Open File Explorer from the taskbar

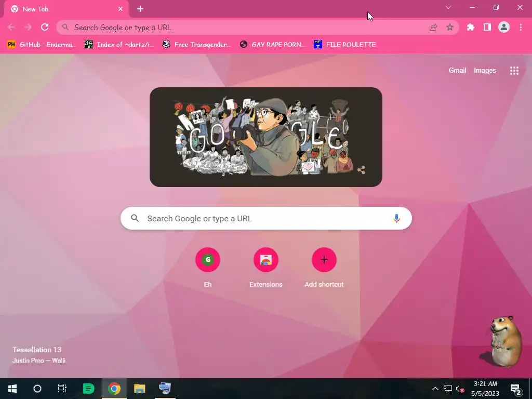(139, 389)
